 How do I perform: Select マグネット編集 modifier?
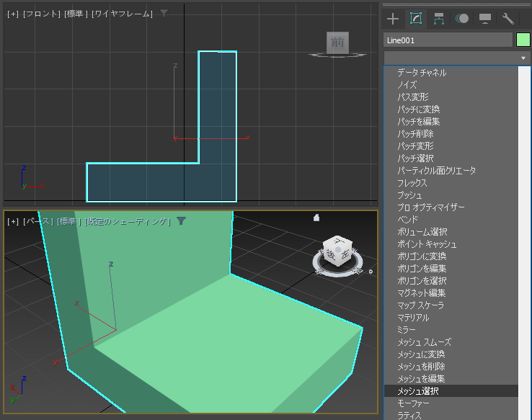click(451, 292)
